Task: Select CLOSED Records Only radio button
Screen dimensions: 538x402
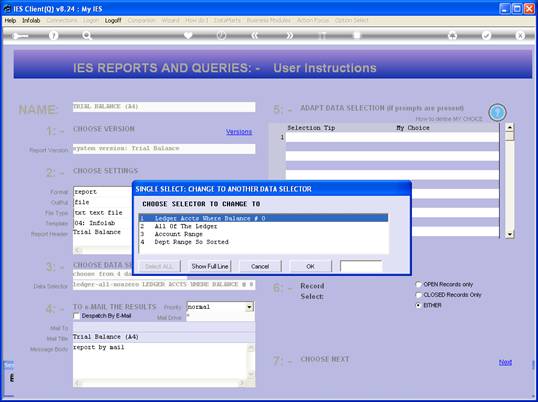Action: (418, 295)
